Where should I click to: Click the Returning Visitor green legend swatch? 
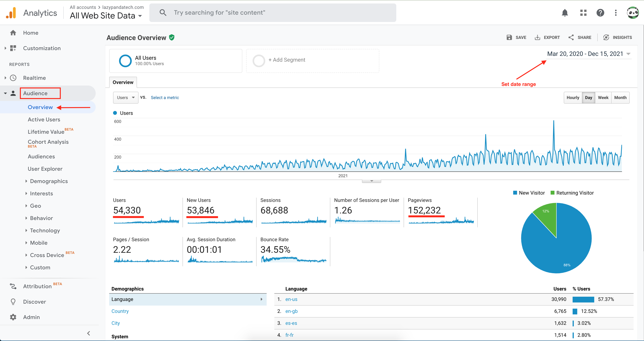[553, 193]
